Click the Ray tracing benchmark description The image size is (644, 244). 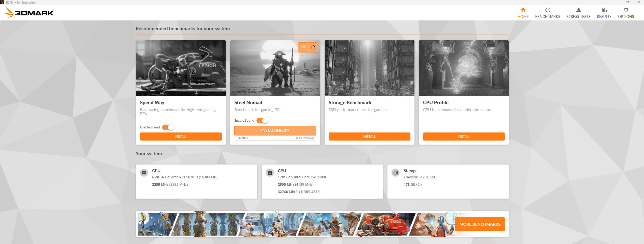(x=178, y=112)
